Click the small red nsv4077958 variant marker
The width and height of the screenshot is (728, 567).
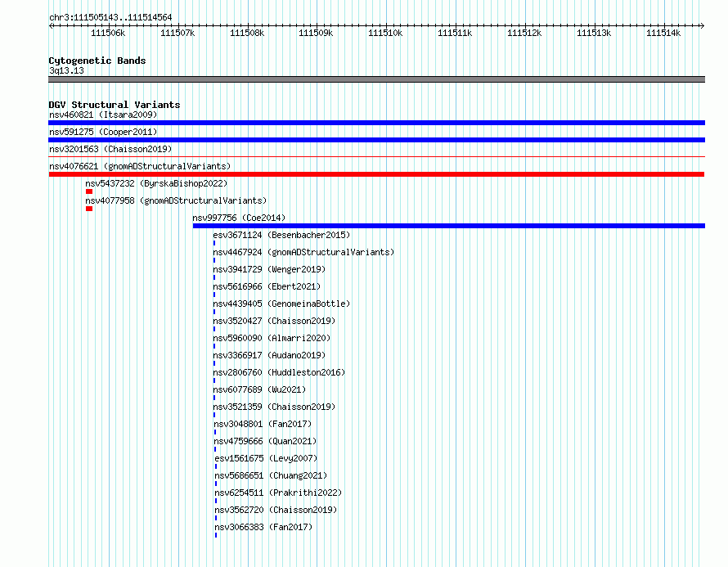[89, 209]
